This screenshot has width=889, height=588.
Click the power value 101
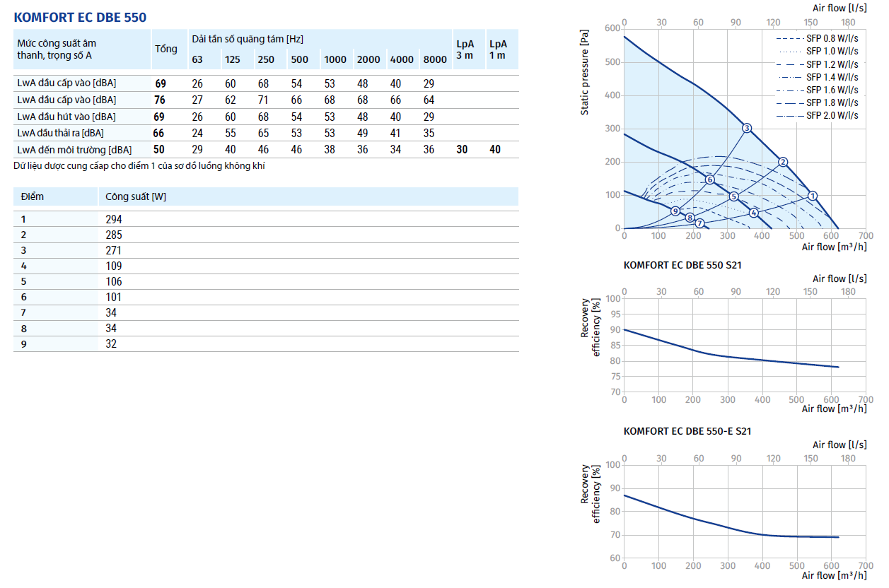click(113, 298)
